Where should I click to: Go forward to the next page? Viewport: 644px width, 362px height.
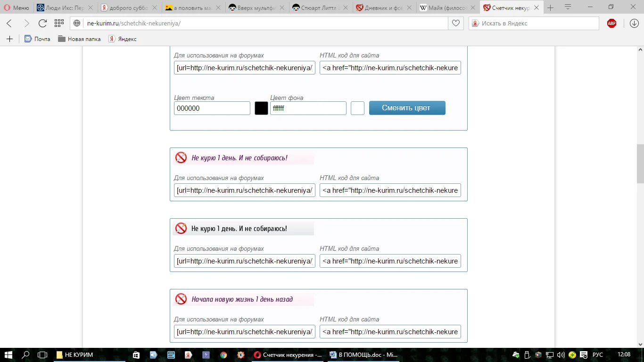(x=26, y=24)
